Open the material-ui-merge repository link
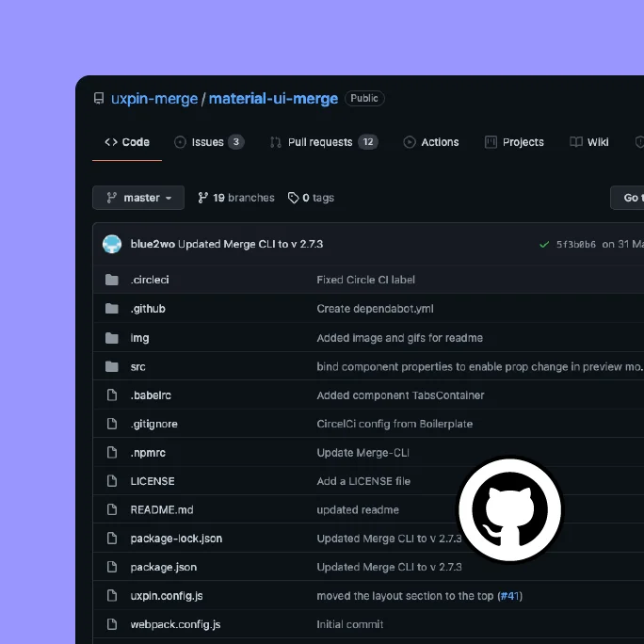The height and width of the screenshot is (644, 644). coord(273,99)
